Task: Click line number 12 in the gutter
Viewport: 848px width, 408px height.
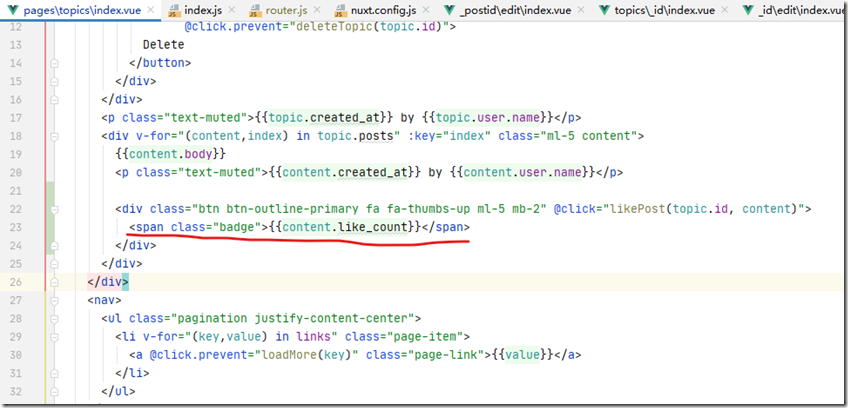Action: tap(16, 27)
